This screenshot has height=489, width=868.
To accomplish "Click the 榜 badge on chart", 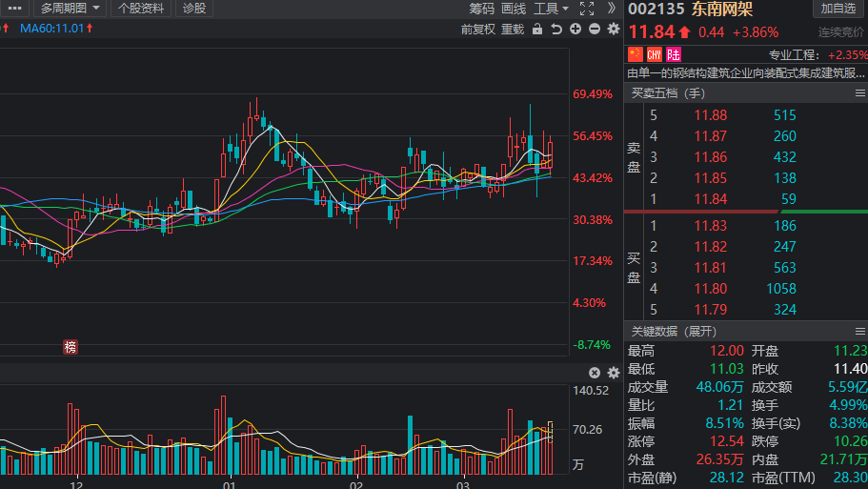I will (70, 347).
